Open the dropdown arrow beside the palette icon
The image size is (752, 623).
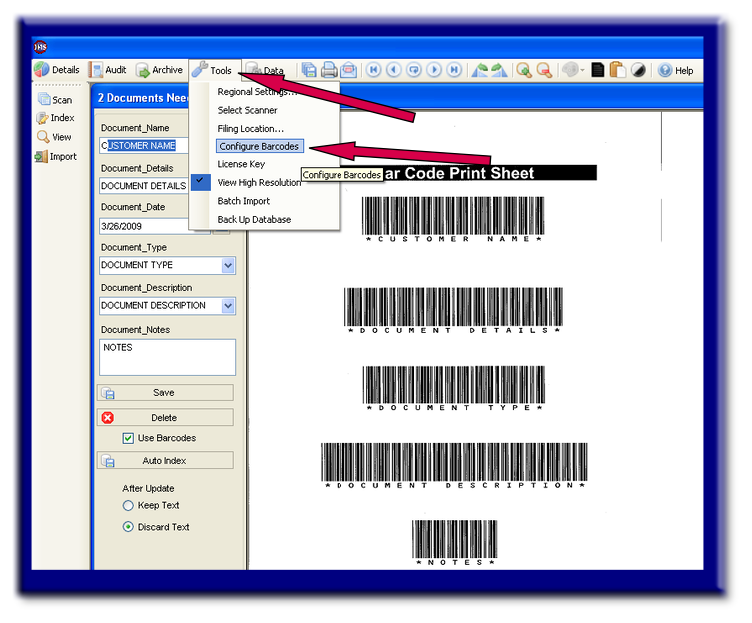[x=582, y=70]
